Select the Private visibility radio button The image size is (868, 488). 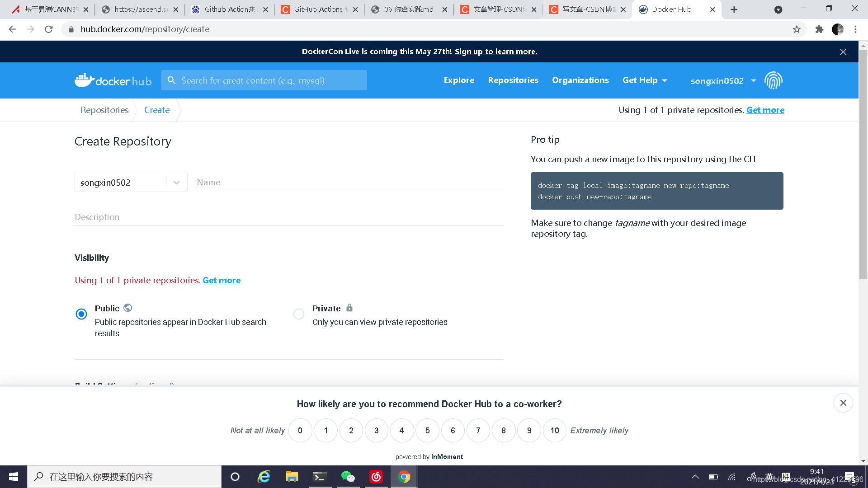click(299, 314)
